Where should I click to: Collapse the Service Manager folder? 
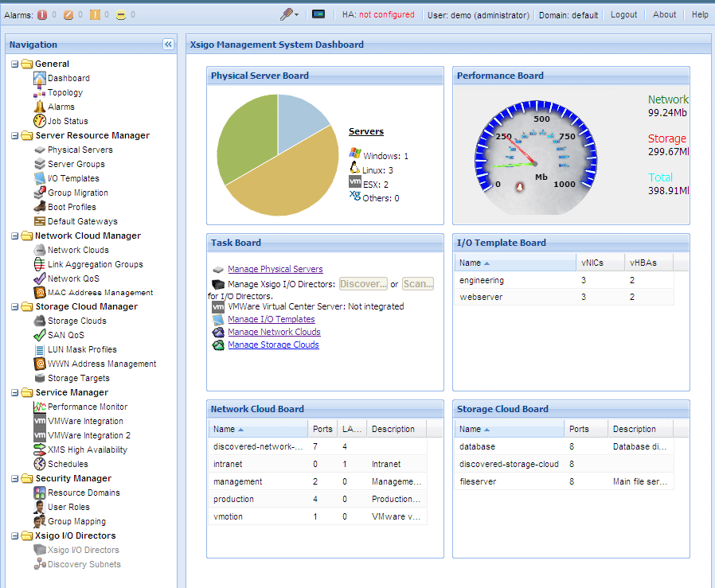(x=14, y=392)
